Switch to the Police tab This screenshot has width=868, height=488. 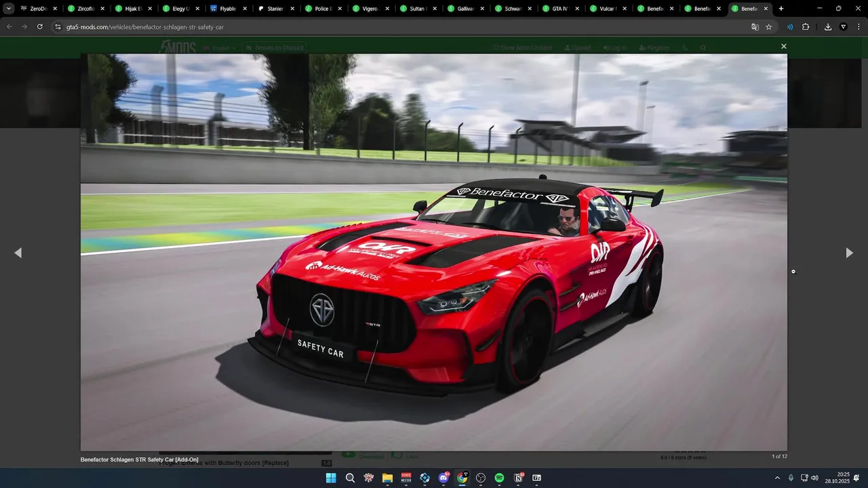323,9
